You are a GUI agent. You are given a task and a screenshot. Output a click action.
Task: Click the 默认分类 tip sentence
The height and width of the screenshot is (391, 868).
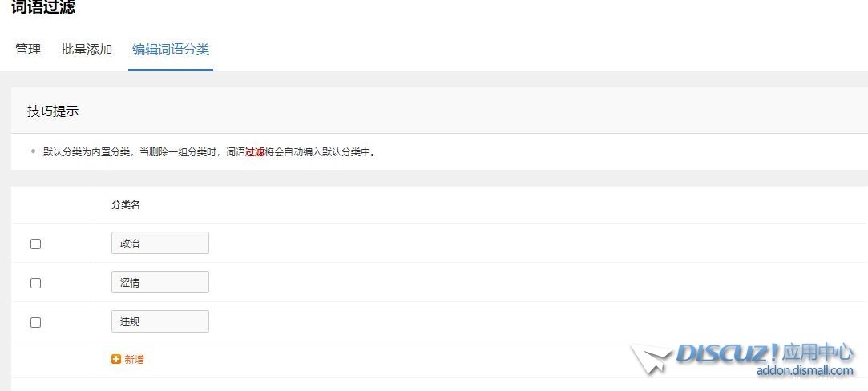(x=210, y=152)
